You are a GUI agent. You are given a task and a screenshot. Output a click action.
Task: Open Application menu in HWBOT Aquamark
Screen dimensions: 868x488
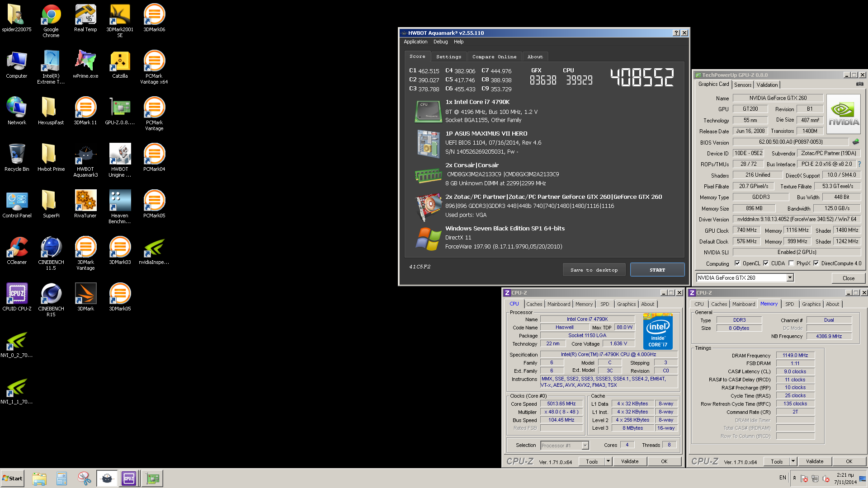pyautogui.click(x=415, y=42)
